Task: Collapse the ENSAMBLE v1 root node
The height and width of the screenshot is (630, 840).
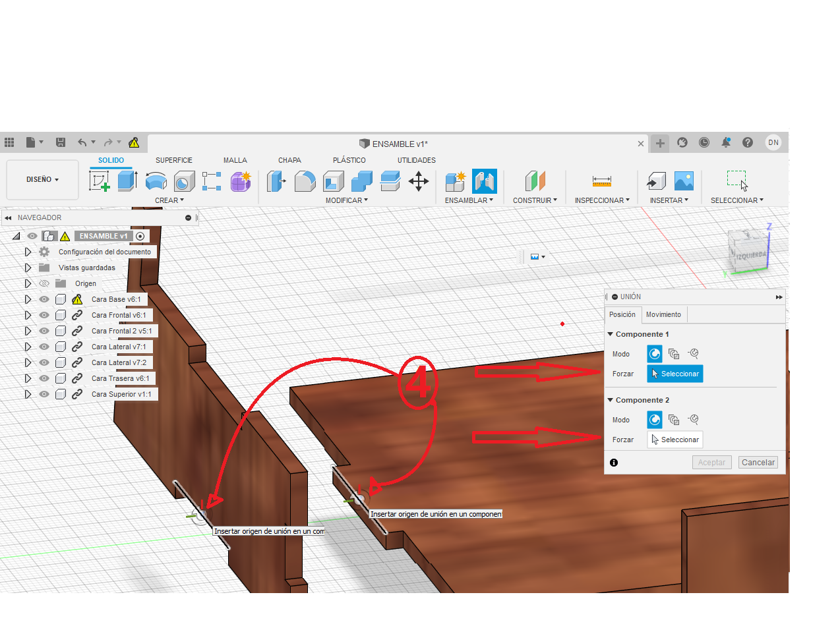Action: pyautogui.click(x=16, y=236)
